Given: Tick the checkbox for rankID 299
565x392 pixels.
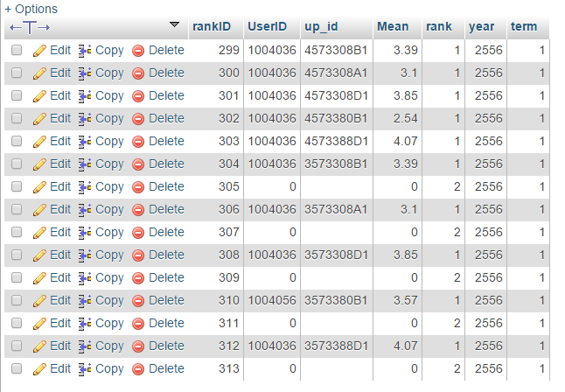Looking at the screenshot, I should [17, 50].
